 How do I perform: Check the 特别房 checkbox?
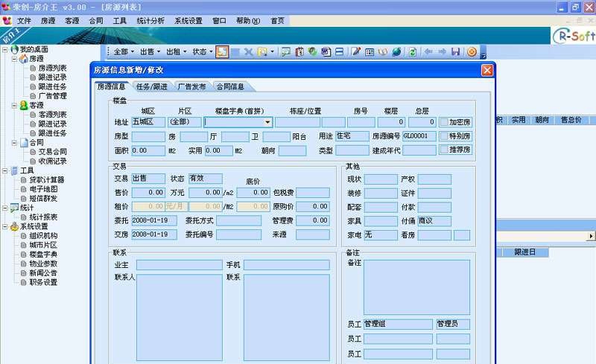[444, 136]
